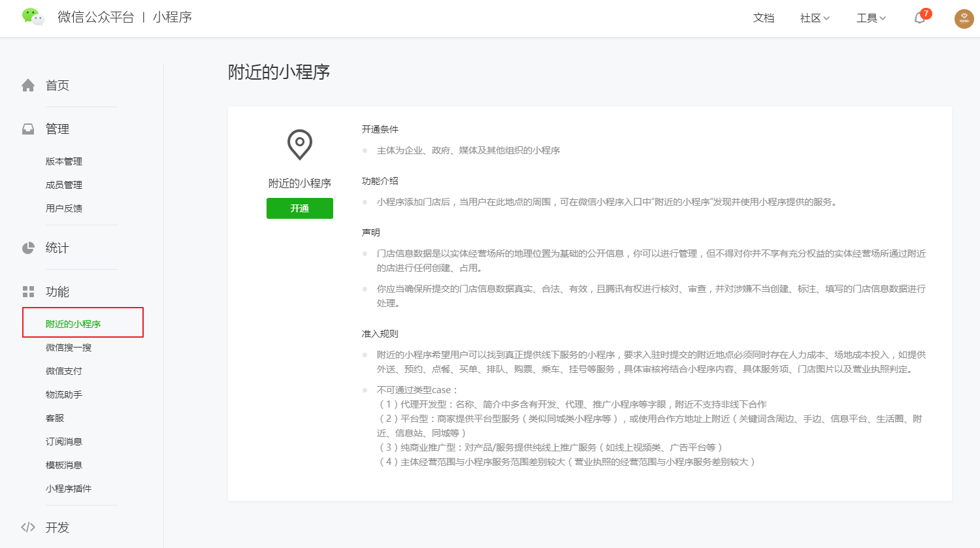Click the line starting (4)主体经营范围
Image resolution: width=980 pixels, height=548 pixels.
[568, 462]
